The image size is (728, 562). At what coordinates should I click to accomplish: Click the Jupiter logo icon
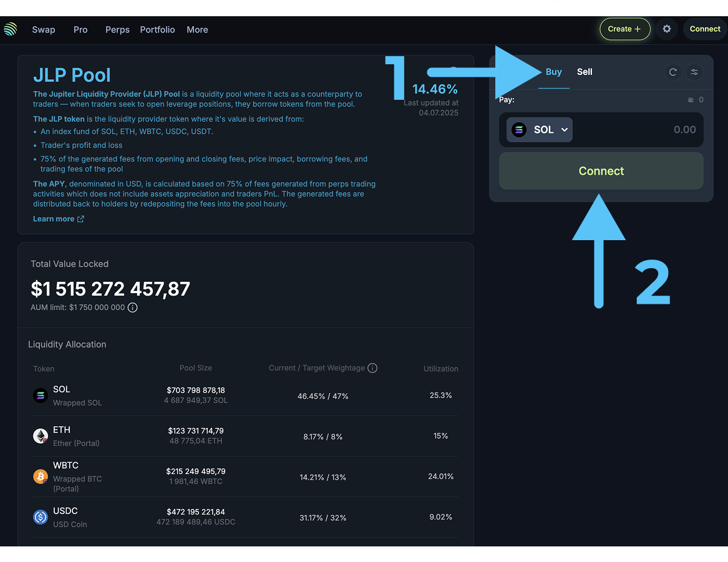coord(10,29)
